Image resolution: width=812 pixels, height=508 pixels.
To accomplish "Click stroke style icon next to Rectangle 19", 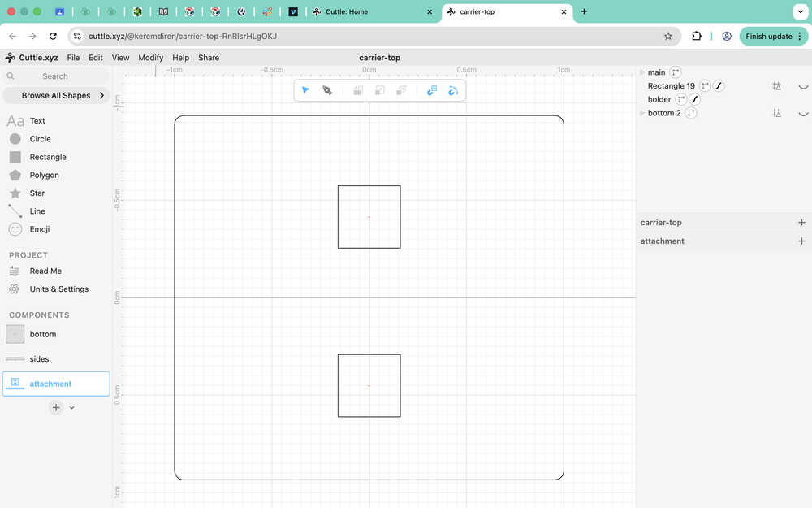I will [719, 85].
